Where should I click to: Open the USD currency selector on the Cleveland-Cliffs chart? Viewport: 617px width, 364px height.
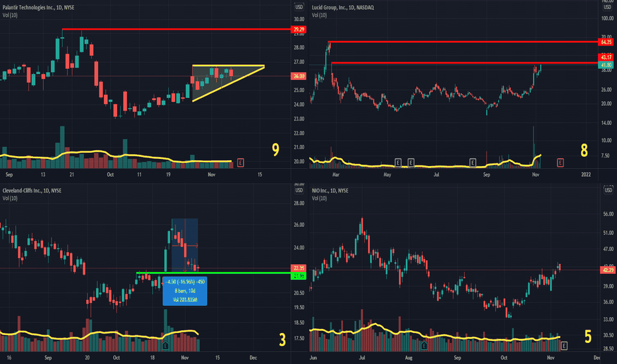click(x=299, y=191)
